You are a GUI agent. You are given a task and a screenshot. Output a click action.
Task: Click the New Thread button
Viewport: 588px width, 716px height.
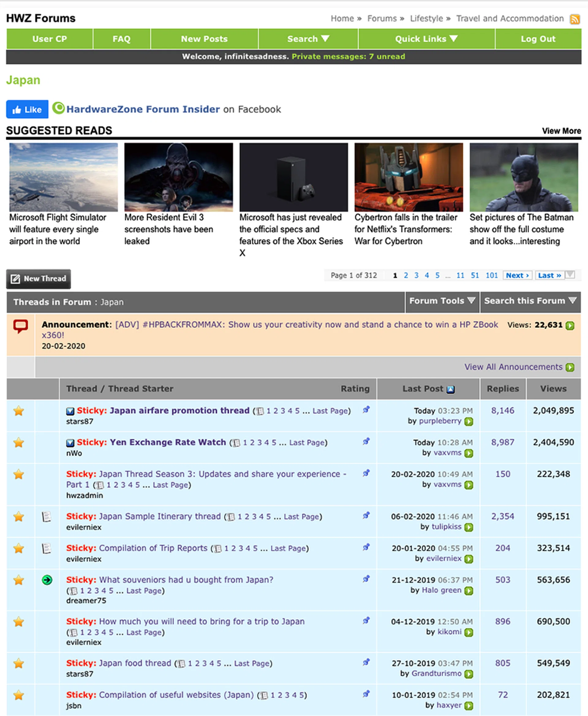coord(38,279)
